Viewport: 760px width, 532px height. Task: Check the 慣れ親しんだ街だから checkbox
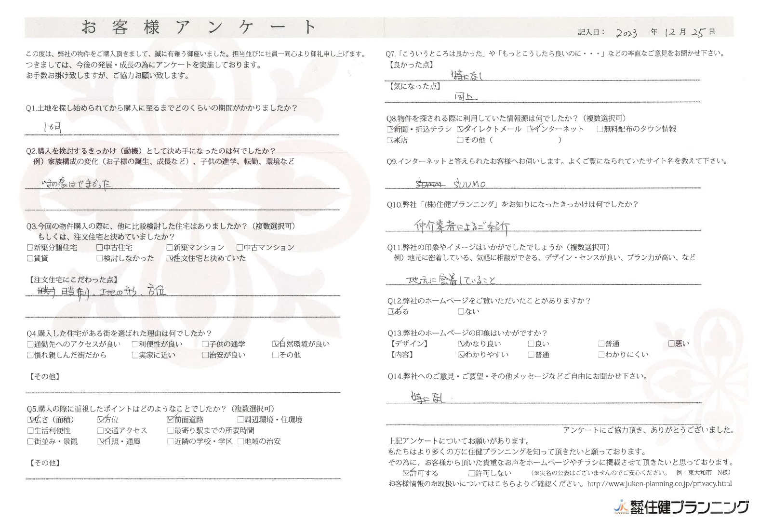point(30,355)
